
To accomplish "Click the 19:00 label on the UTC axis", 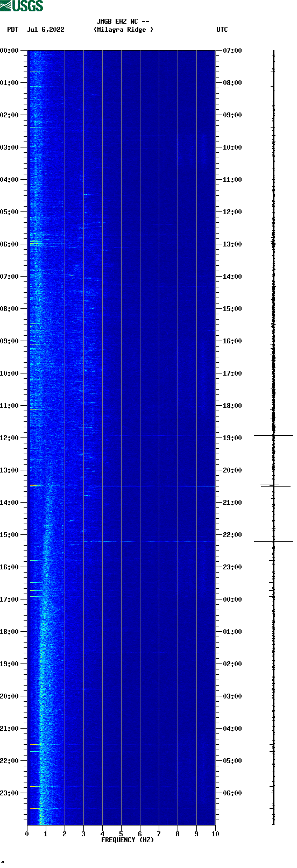I will click(232, 438).
